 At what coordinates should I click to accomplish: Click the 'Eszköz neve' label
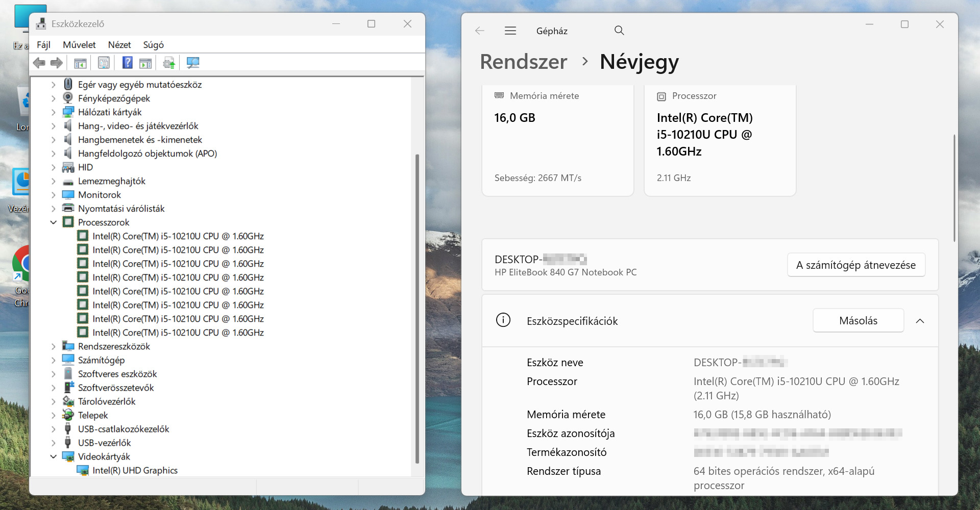point(555,363)
